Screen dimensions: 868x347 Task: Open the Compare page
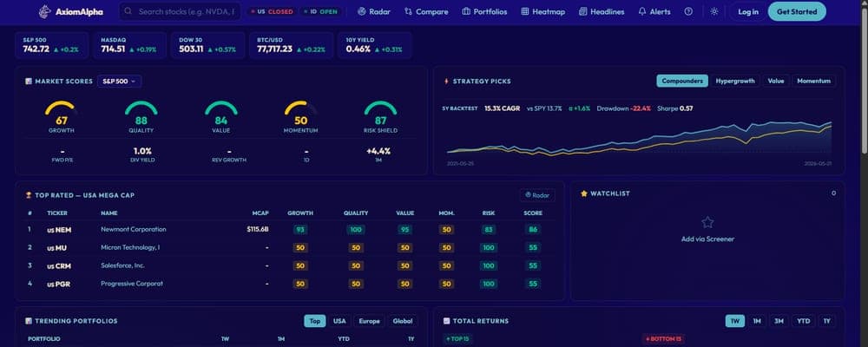426,11
